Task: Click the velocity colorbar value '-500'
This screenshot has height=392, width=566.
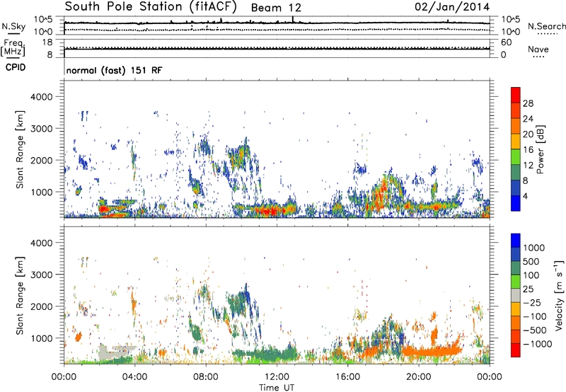Action: click(x=535, y=330)
